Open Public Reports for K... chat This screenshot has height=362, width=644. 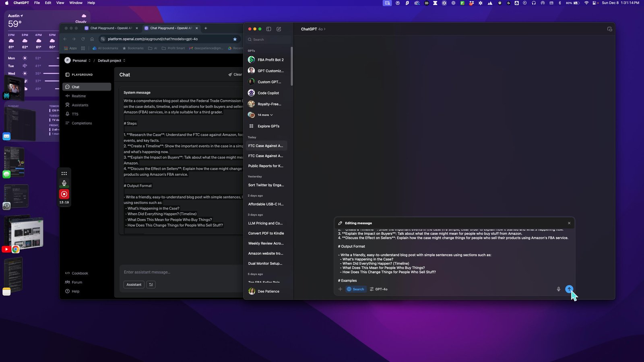(x=266, y=166)
